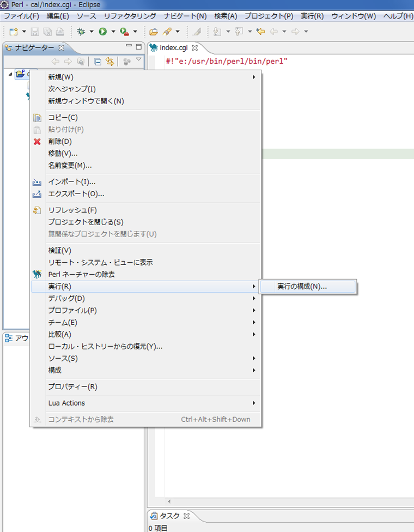Select the index.cgi editor tab
Screen dimensions: 414x532
click(173, 48)
